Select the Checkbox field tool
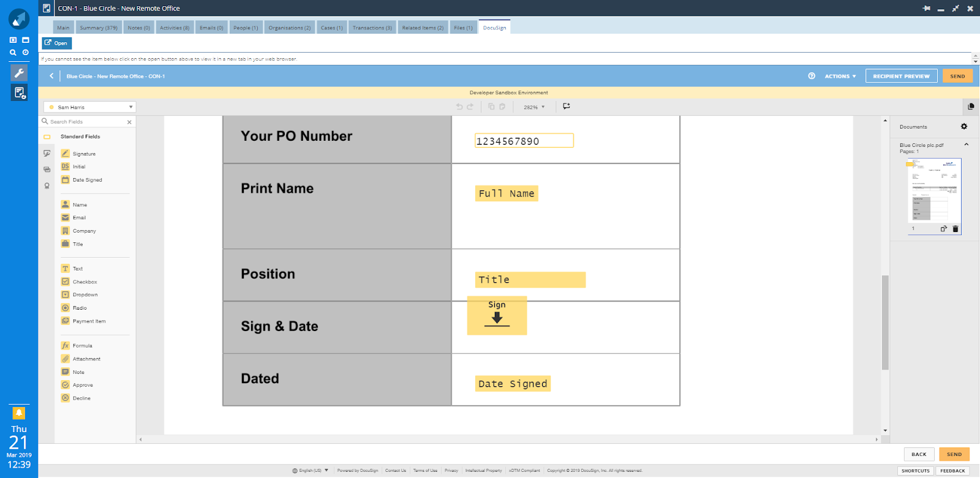The image size is (980, 478). point(79,282)
